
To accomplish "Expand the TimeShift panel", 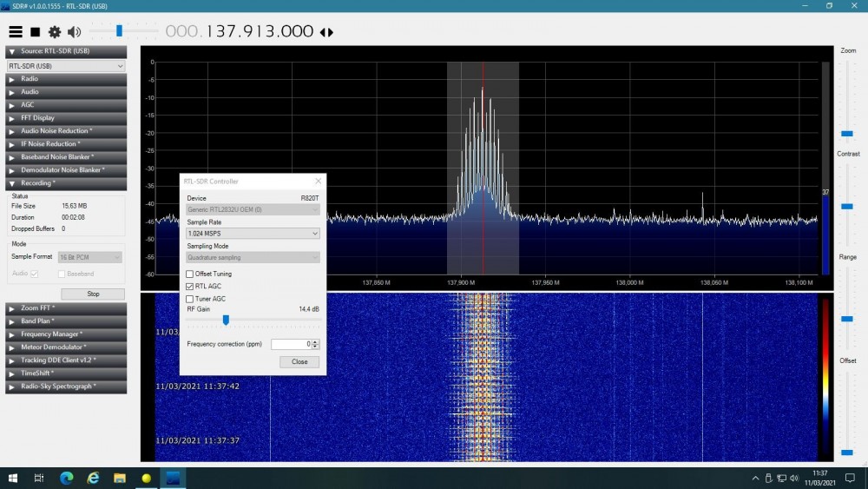I will (x=66, y=373).
